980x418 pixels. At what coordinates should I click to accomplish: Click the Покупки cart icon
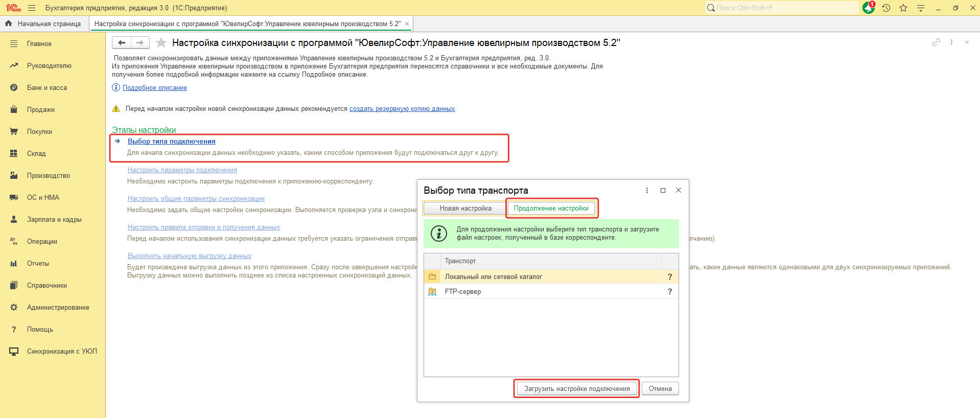(14, 131)
